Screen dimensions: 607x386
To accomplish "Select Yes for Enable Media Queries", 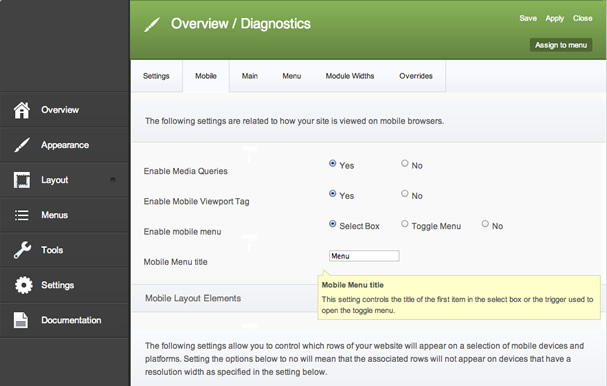I will click(x=333, y=163).
